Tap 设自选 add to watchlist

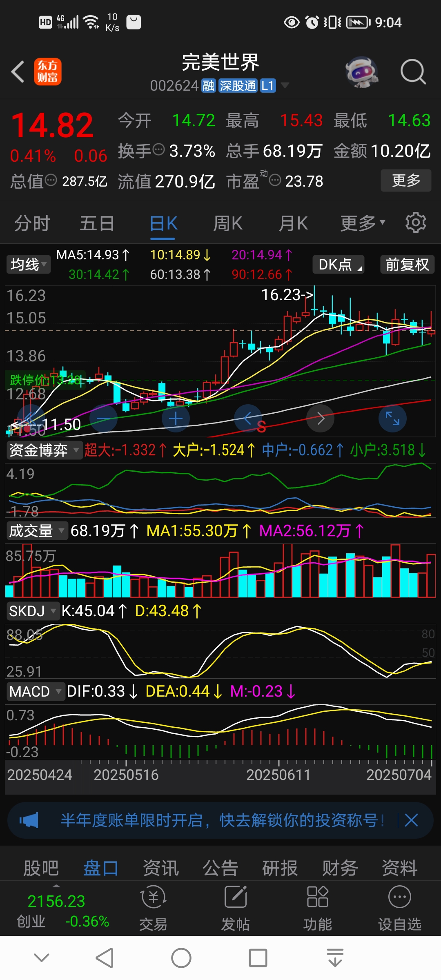click(399, 909)
